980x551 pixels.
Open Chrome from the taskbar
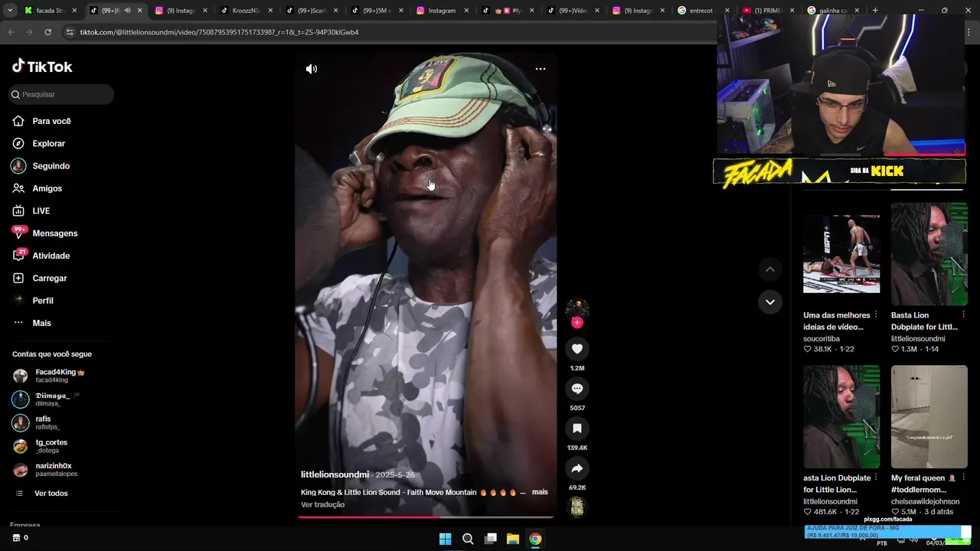[x=535, y=539]
